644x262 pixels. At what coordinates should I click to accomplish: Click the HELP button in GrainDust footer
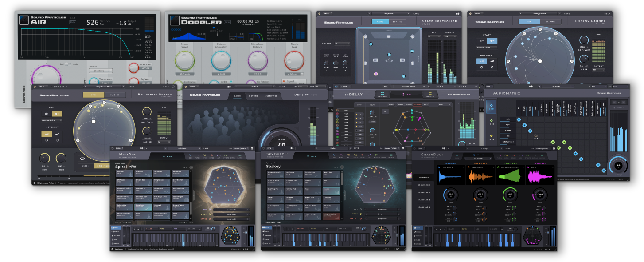click(548, 249)
